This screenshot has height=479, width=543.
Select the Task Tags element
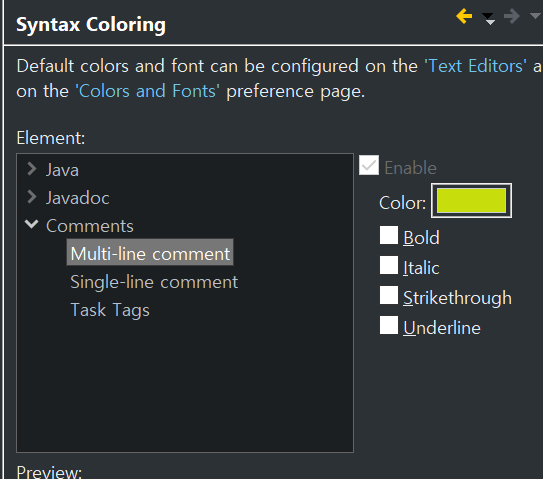(110, 310)
